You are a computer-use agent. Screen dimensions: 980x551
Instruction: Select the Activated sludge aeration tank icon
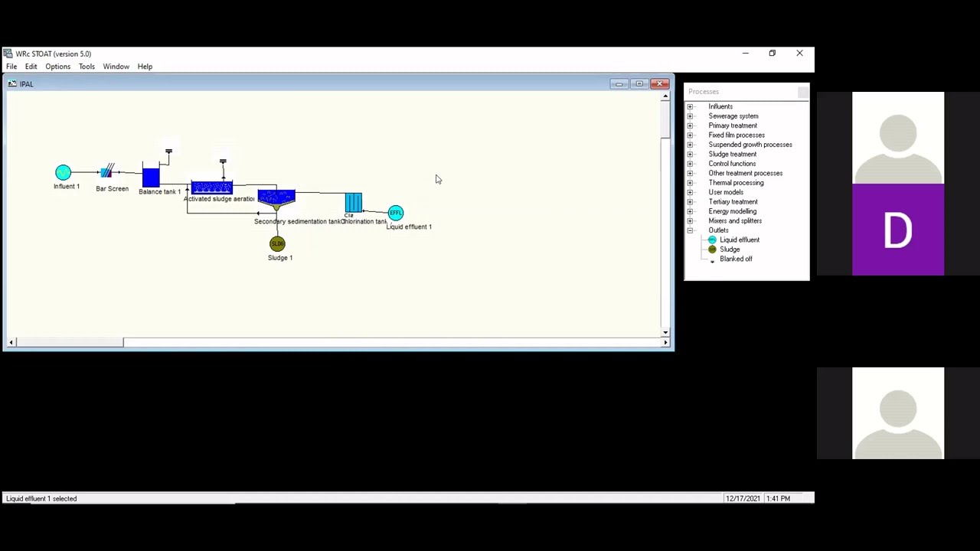[212, 187]
